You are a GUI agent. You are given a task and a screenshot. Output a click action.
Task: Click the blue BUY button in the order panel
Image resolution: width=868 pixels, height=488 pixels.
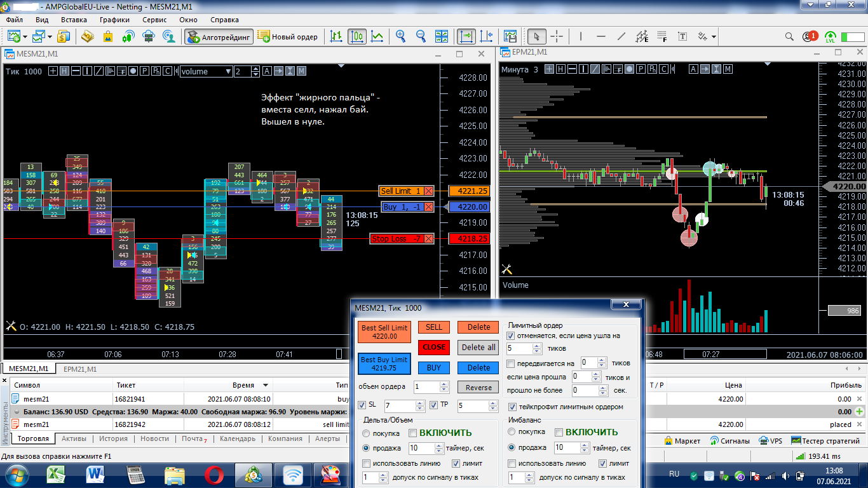coord(434,367)
